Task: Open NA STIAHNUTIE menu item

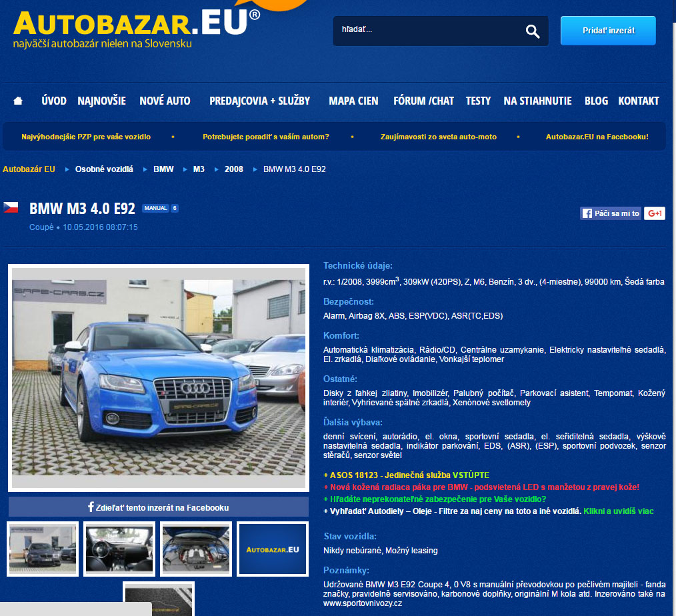Action: pyautogui.click(x=537, y=101)
